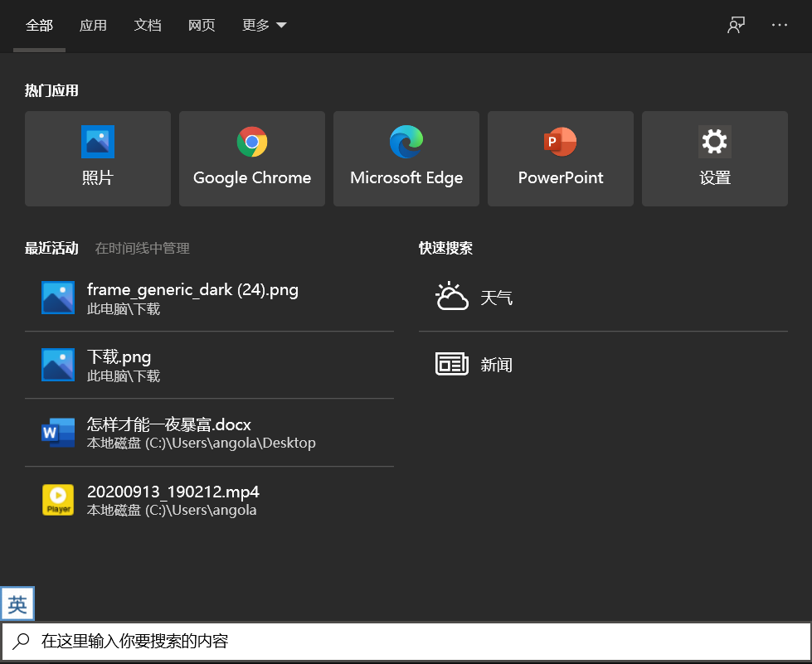Screen dimensions: 812x664
Task: Click the weather (天气) cloud icon
Action: 451,297
